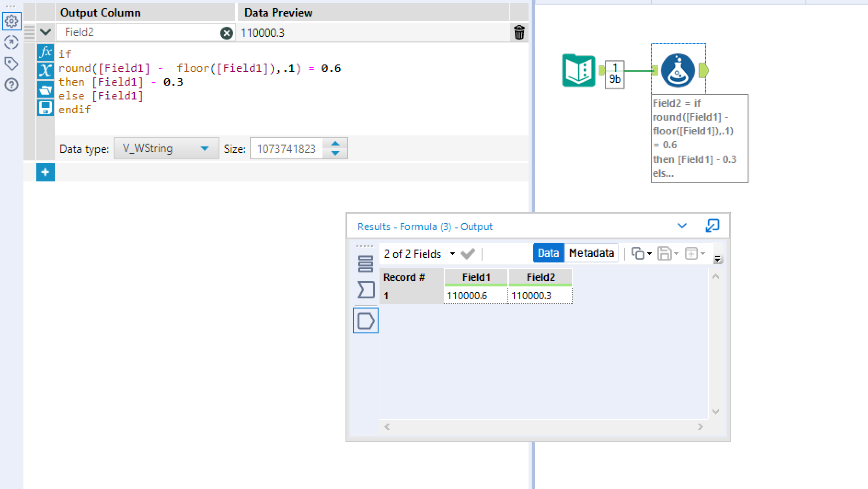Open the Annotation tag tab in the sidebar
Image resolution: width=868 pixels, height=489 pixels.
(11, 64)
